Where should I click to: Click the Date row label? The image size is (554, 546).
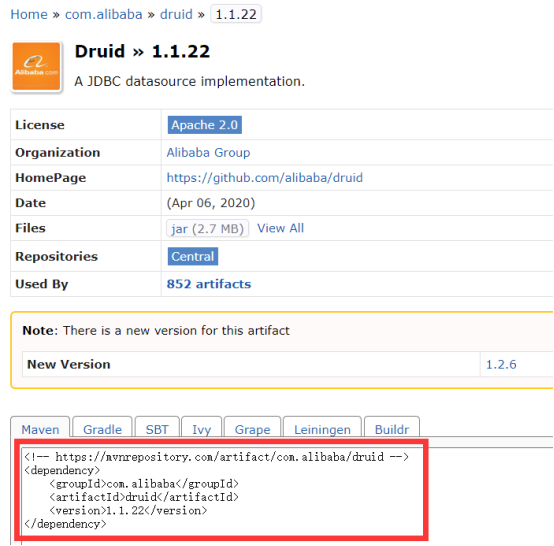tap(30, 203)
